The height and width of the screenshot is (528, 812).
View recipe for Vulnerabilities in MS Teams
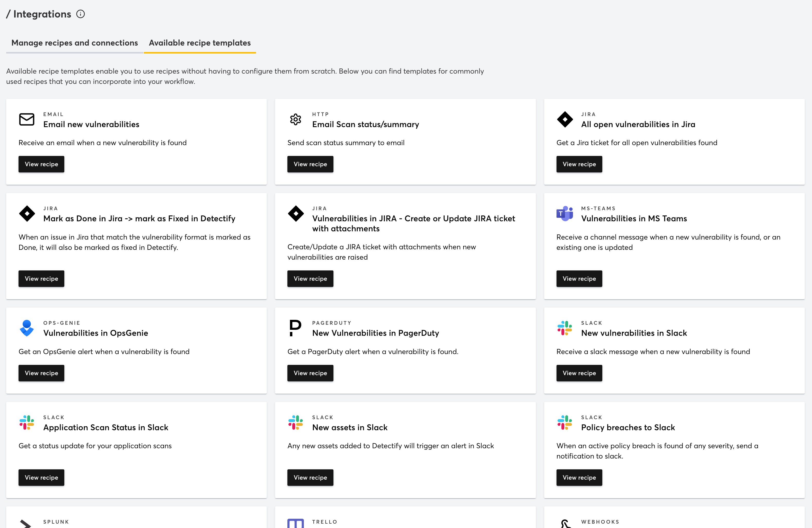(x=579, y=279)
